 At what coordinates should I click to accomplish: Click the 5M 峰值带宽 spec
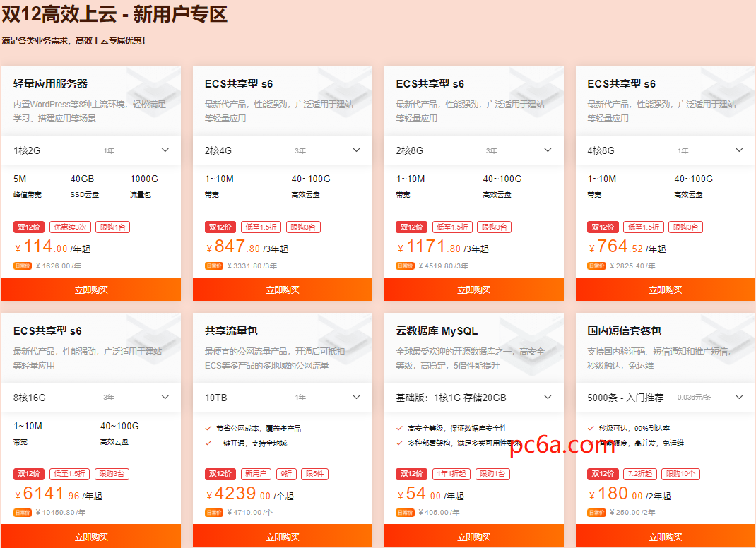[x=27, y=186]
